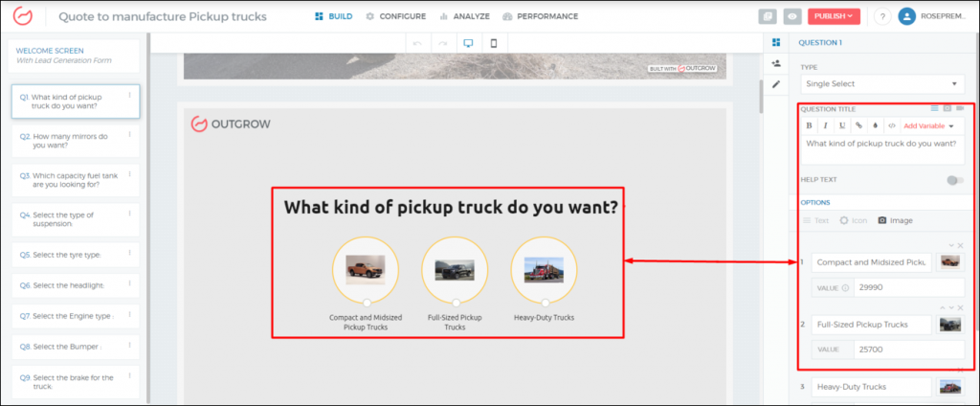Click the undo arrow in toolbar
The image size is (980, 406).
(417, 44)
